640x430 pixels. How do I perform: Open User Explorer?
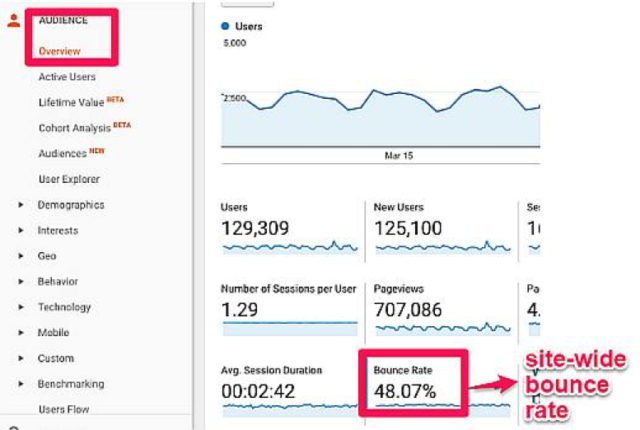coord(69,179)
